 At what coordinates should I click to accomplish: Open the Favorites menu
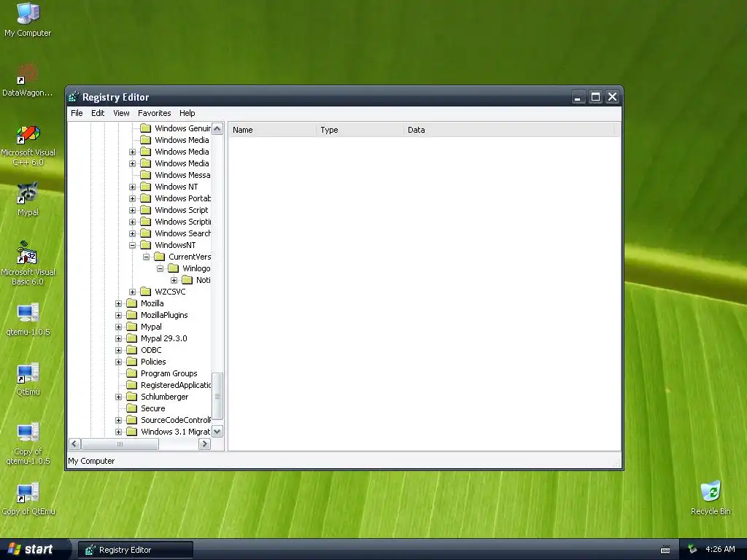tap(155, 113)
